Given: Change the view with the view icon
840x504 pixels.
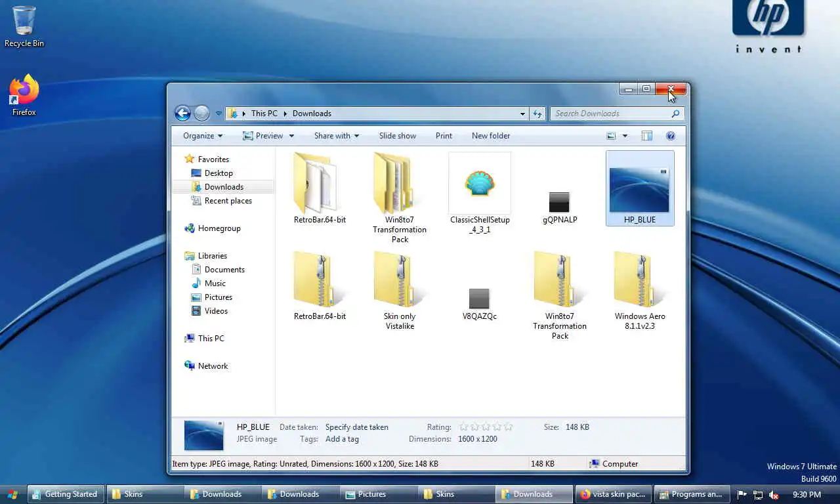Looking at the screenshot, I should click(x=611, y=136).
